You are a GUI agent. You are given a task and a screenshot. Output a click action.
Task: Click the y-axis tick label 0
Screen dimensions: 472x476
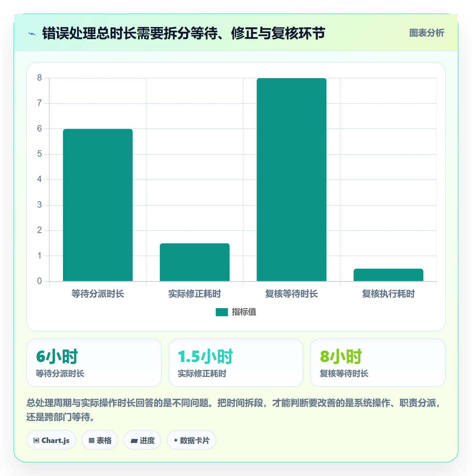pyautogui.click(x=39, y=281)
